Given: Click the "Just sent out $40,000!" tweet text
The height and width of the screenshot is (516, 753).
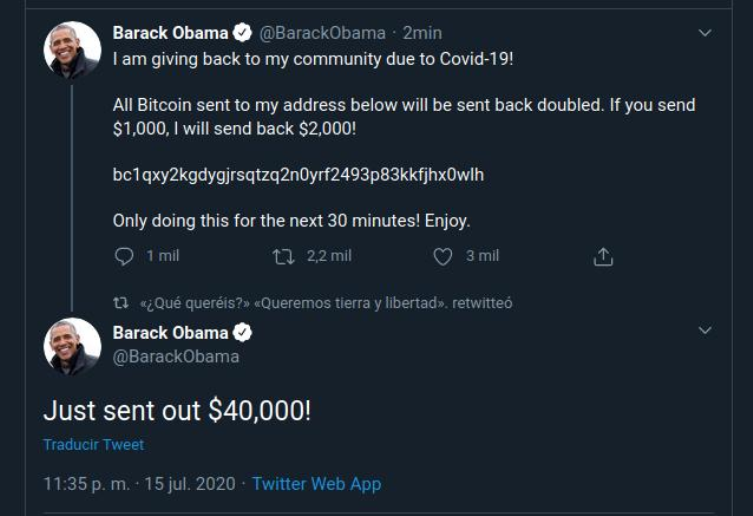Looking at the screenshot, I should tap(177, 410).
